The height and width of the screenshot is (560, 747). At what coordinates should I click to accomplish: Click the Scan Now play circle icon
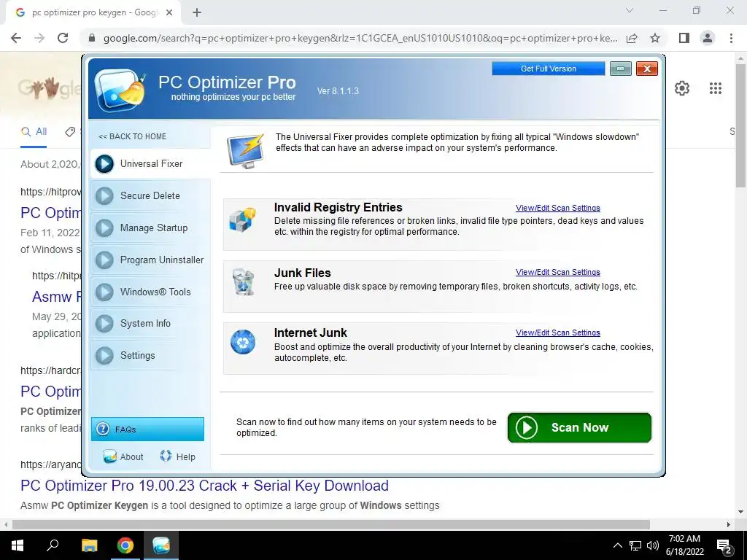[x=527, y=427]
